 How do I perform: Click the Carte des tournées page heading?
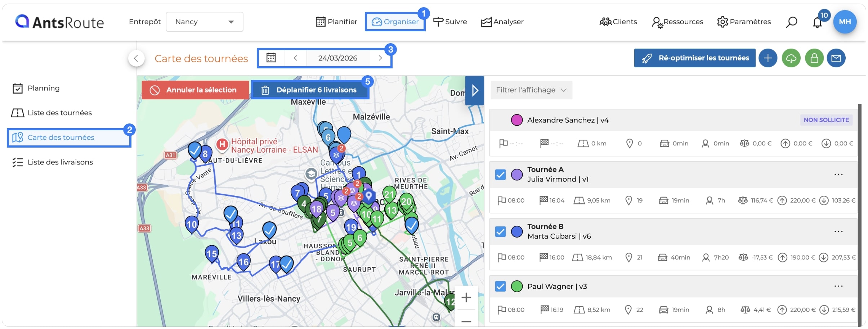click(201, 58)
